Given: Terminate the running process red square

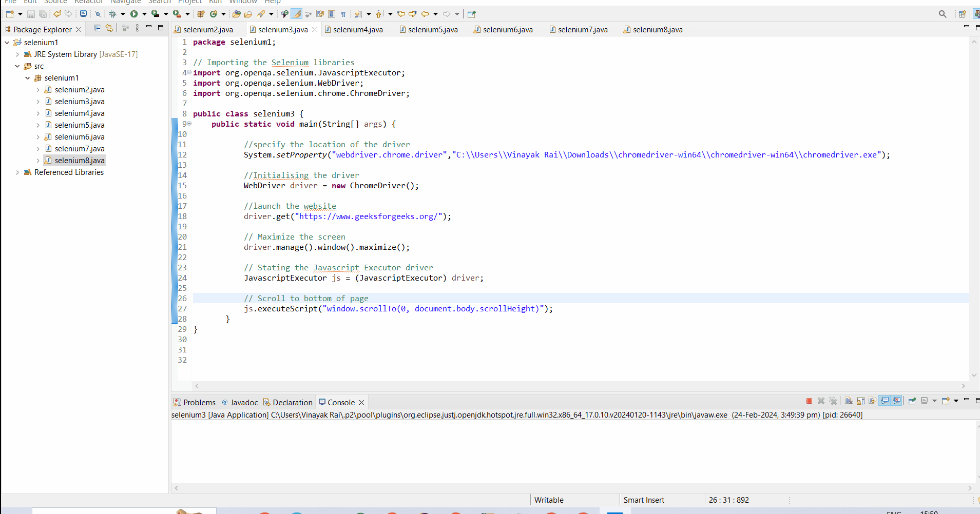Looking at the screenshot, I should 809,401.
